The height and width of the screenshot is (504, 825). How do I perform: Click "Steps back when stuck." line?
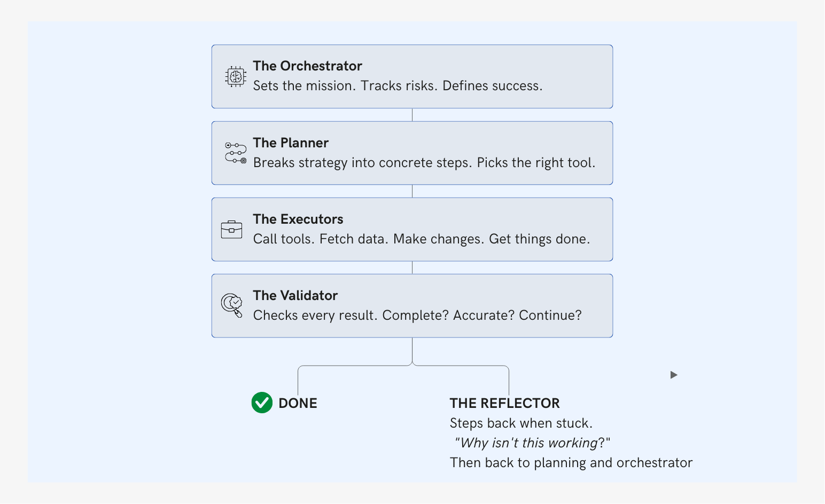pos(521,423)
